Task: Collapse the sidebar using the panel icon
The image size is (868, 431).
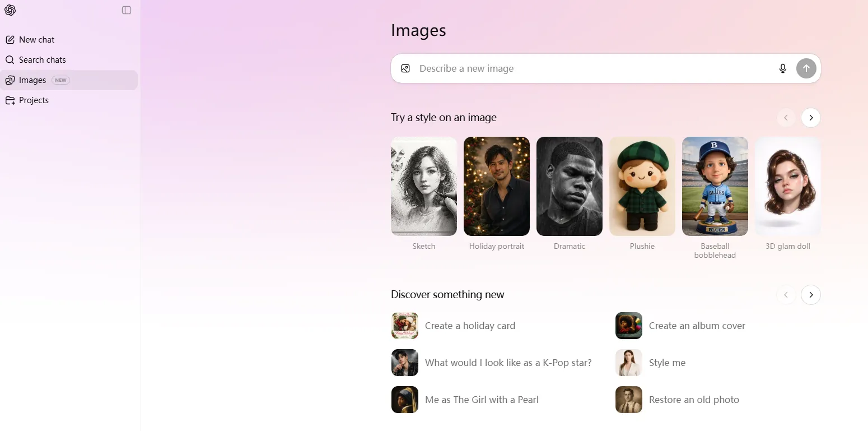Action: (x=127, y=10)
